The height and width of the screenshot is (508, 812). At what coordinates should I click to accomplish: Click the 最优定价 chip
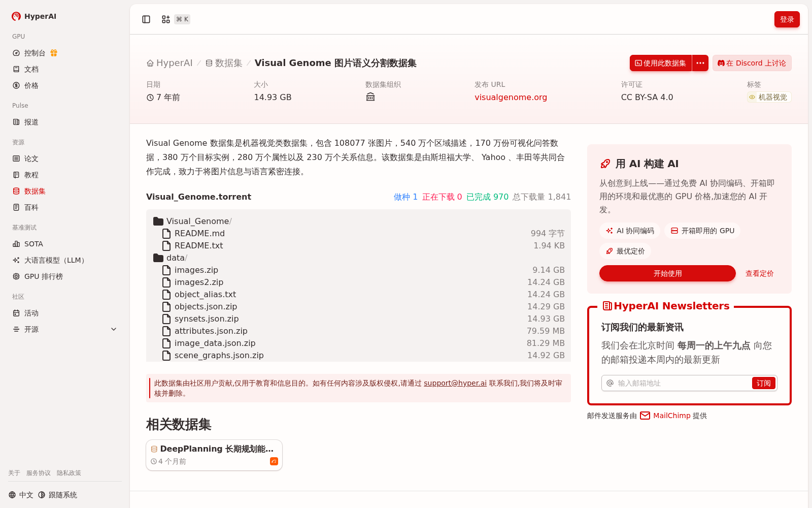tap(625, 251)
